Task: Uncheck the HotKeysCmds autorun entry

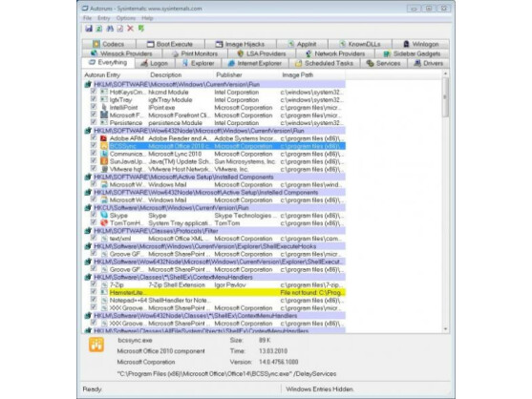Action: coord(94,92)
